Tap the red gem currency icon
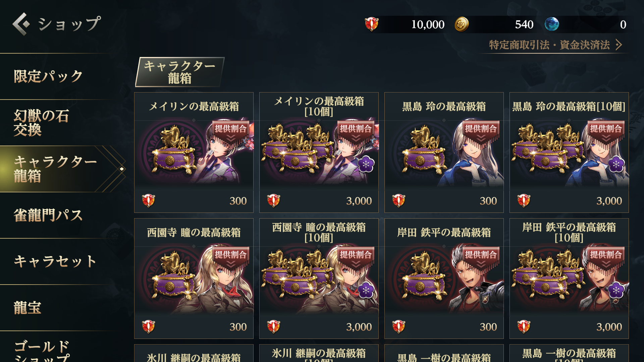This screenshot has height=362, width=644. 372,24
